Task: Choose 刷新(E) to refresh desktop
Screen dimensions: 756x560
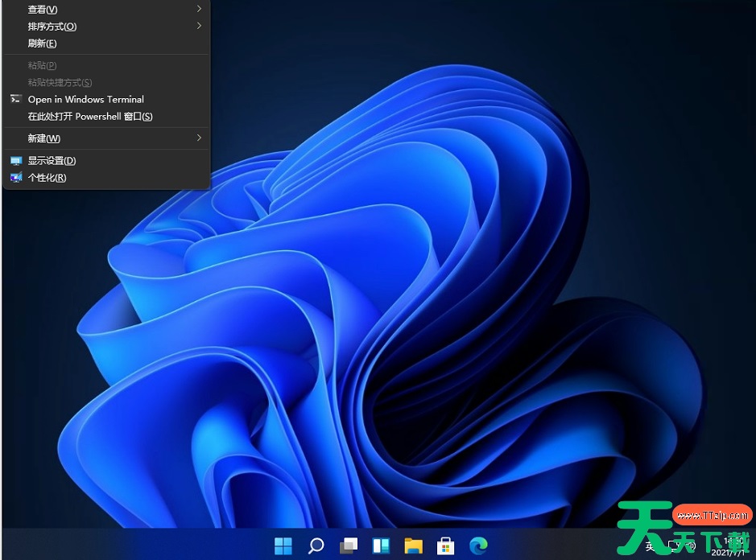Action: (106, 43)
